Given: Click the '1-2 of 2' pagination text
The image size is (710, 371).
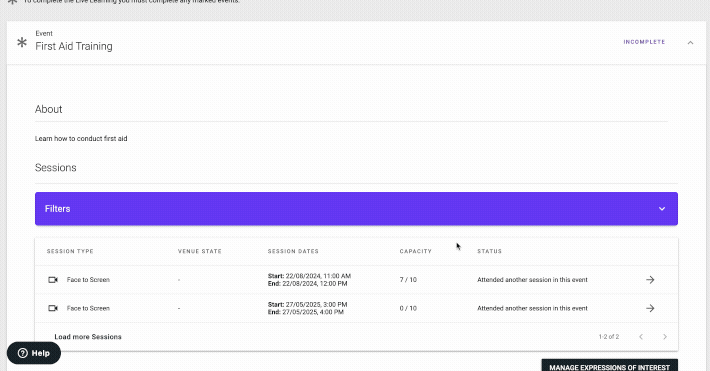Looking at the screenshot, I should pos(609,337).
